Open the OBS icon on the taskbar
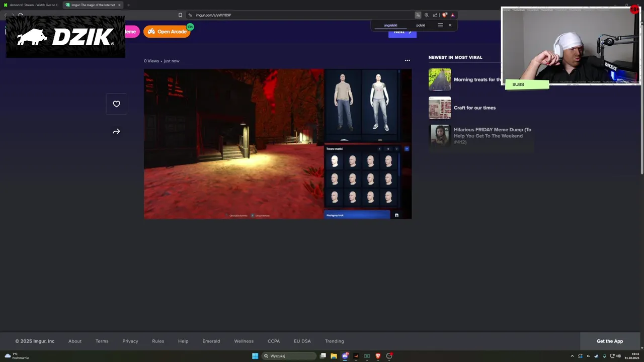The image size is (644, 362). (x=389, y=356)
